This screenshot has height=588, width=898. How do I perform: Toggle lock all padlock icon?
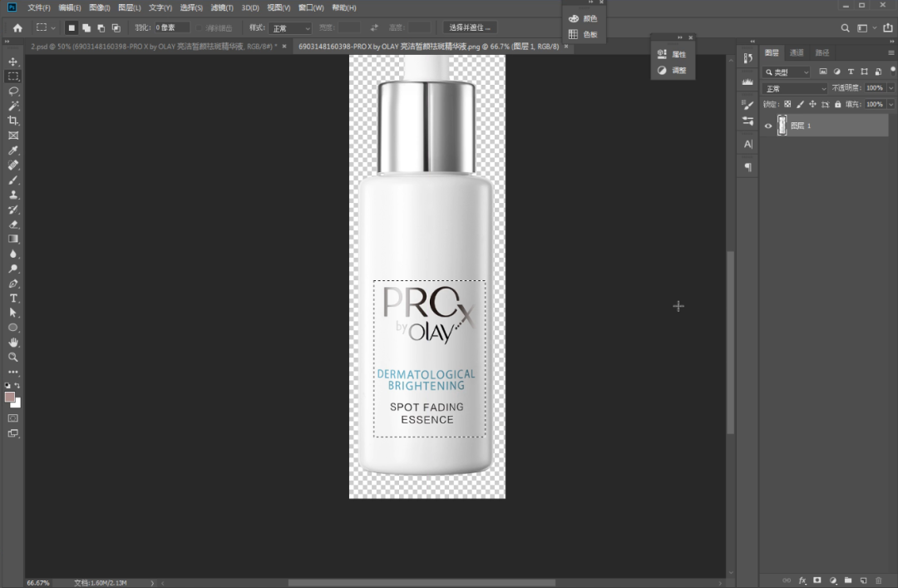(x=838, y=104)
